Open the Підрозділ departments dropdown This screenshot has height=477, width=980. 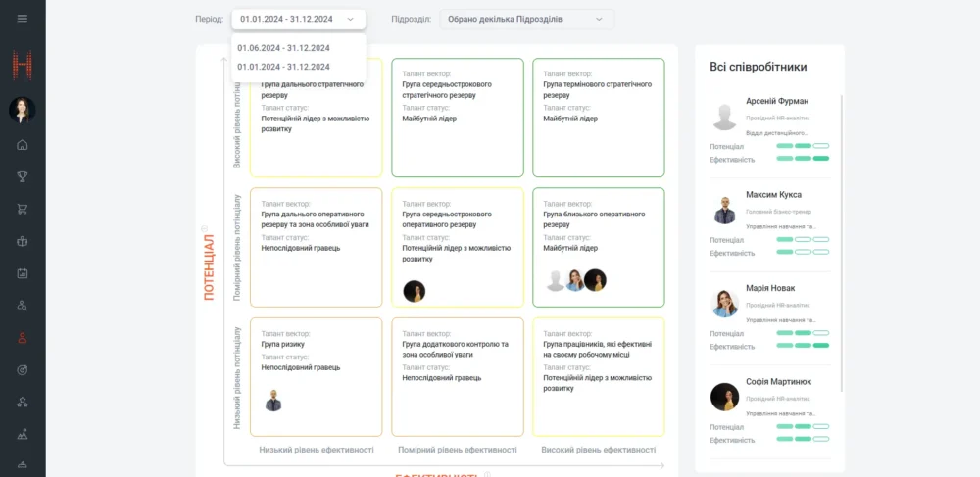[x=526, y=19]
